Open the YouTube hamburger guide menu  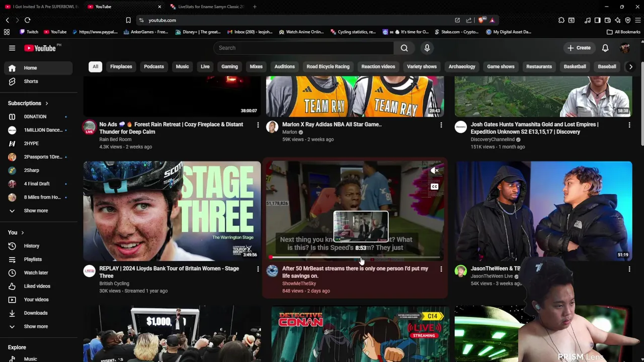[12, 48]
